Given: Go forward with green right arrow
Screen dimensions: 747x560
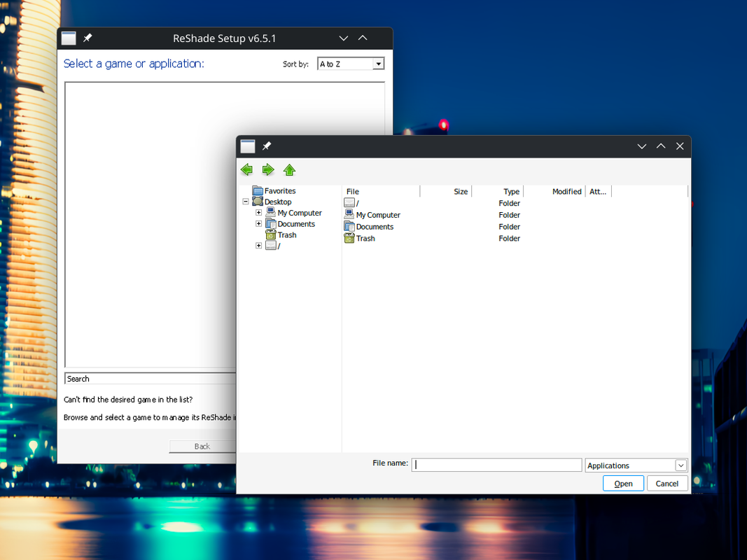Looking at the screenshot, I should (268, 169).
